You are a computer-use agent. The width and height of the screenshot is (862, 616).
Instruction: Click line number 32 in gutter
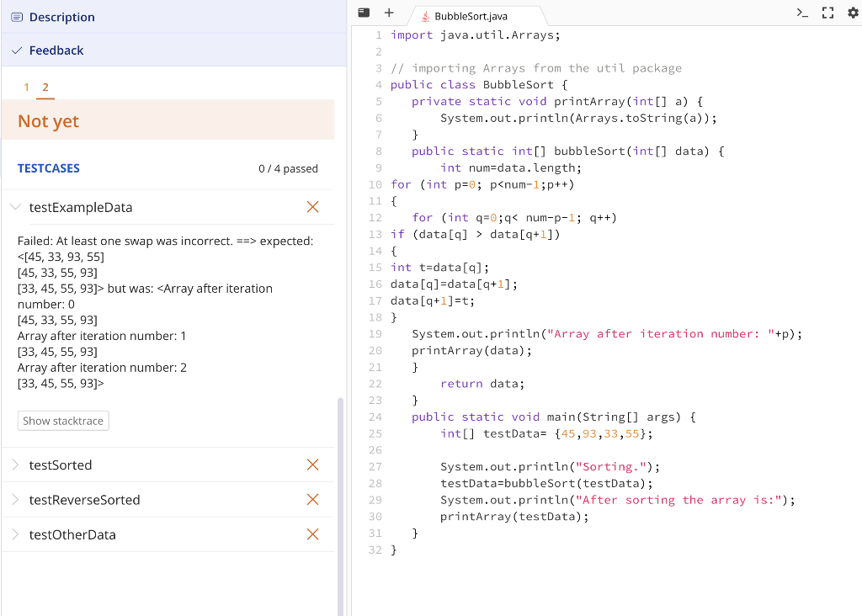(375, 550)
